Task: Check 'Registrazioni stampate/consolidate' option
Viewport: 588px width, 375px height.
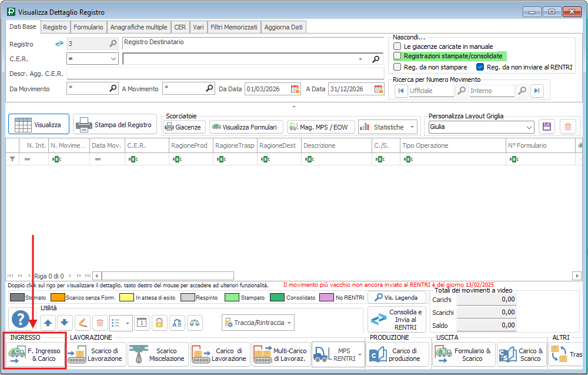Action: [397, 56]
